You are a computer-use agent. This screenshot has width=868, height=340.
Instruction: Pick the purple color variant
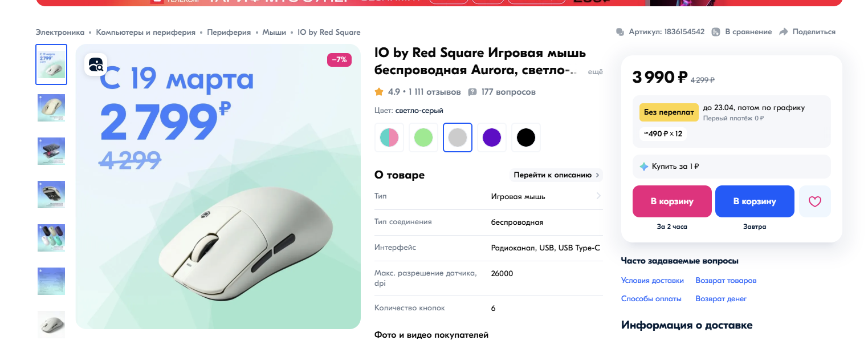tap(492, 137)
